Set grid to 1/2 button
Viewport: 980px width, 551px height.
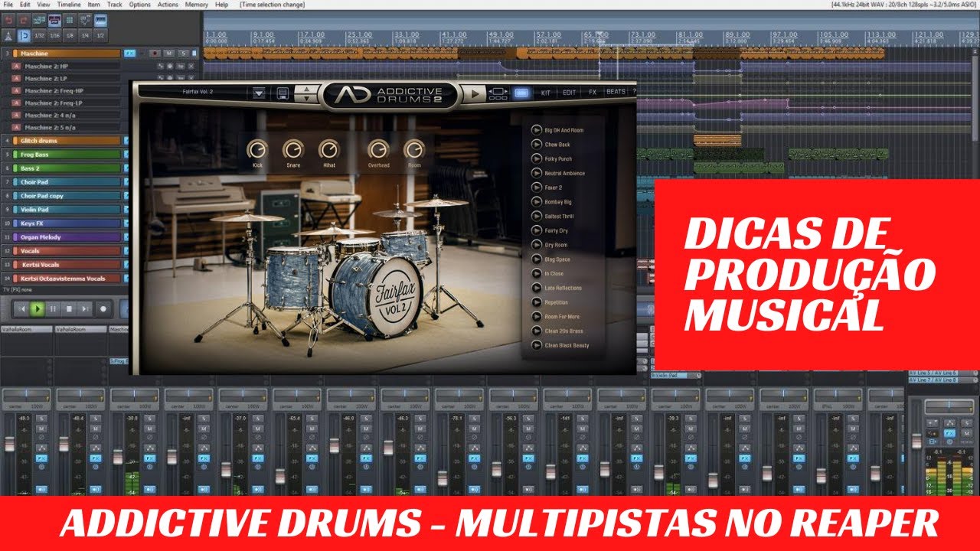[x=100, y=36]
